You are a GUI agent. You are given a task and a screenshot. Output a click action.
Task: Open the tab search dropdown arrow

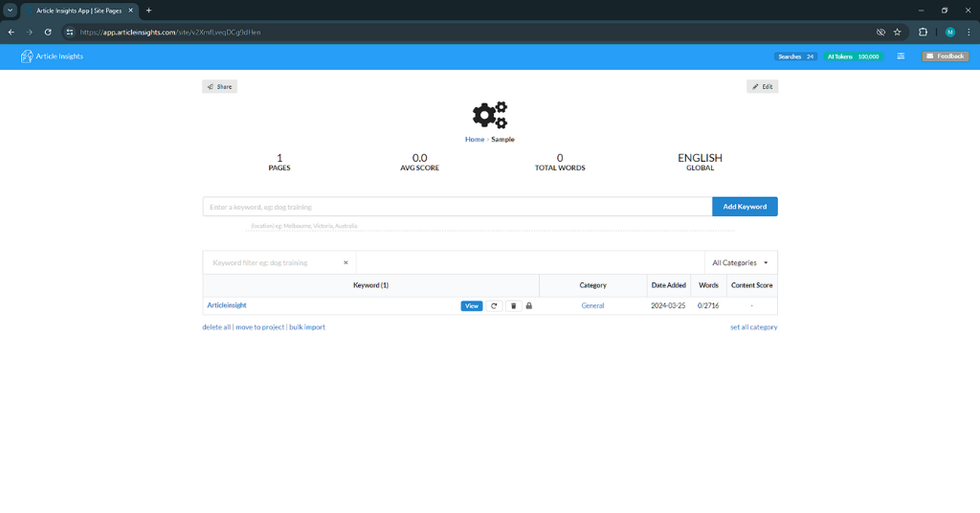[x=10, y=11]
